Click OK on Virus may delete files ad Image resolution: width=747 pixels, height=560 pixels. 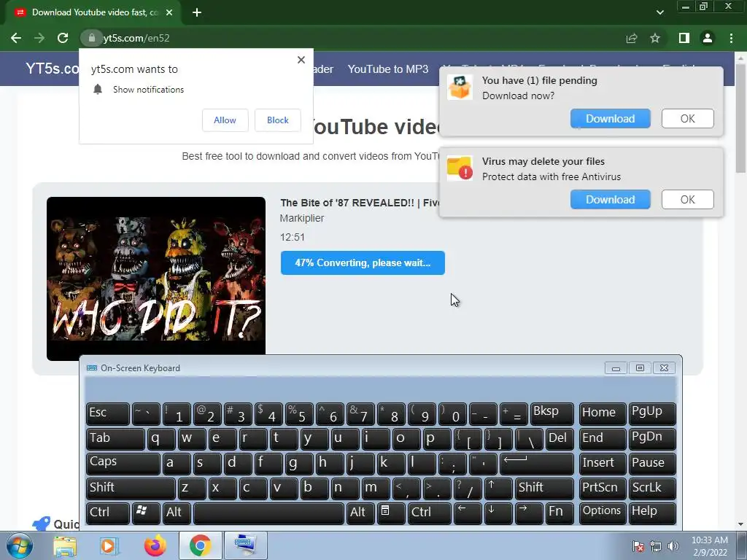point(687,200)
